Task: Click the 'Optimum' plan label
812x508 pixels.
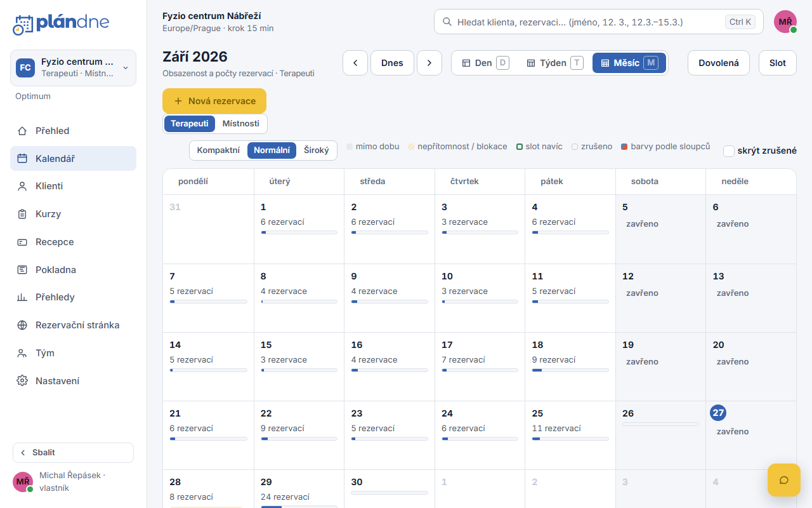Action: (x=33, y=97)
